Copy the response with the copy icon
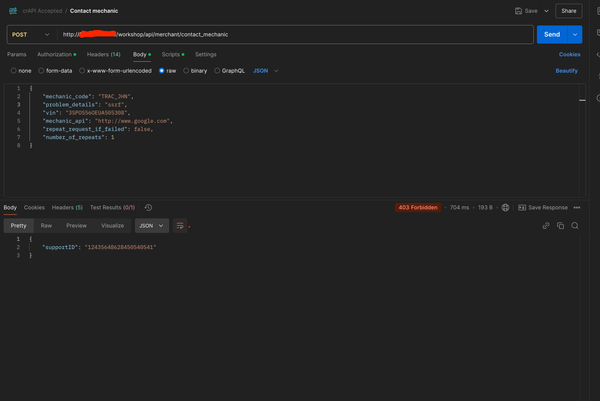Screen dimensions: 600x401 [x=560, y=226]
